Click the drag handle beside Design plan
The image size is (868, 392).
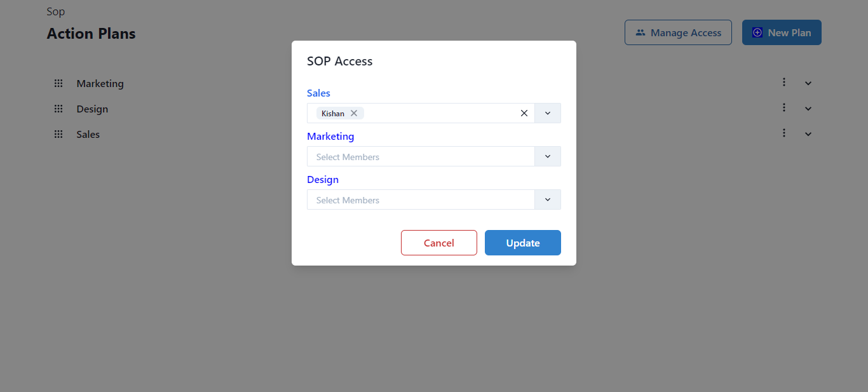pyautogui.click(x=58, y=109)
